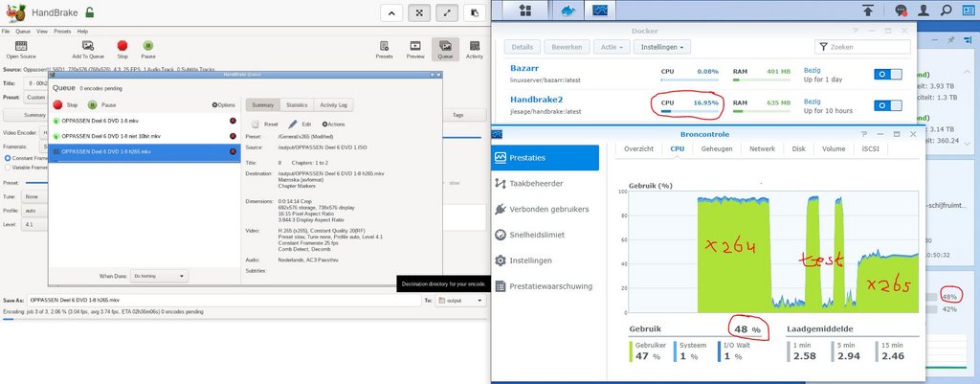Open the Actions menu in queue summary
This screenshot has width=980, height=384.
click(333, 124)
